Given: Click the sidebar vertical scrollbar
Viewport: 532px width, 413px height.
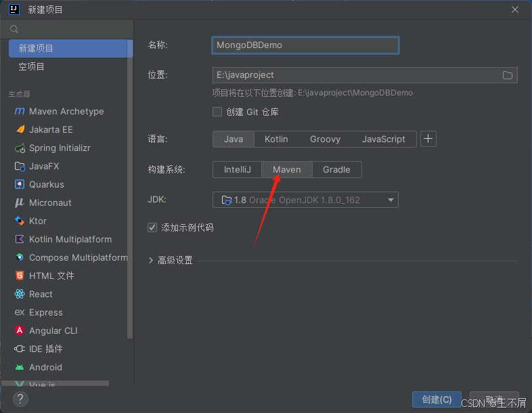Looking at the screenshot, I should [130, 189].
